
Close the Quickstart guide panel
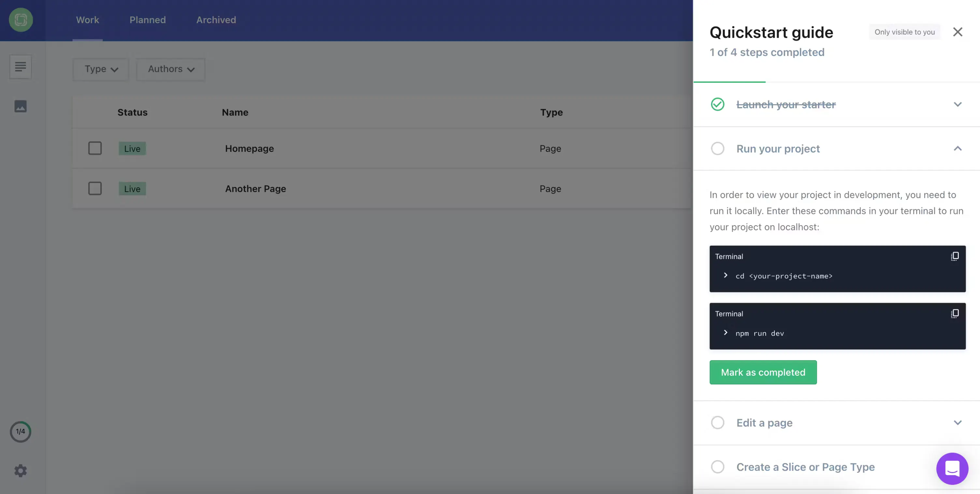coord(958,32)
